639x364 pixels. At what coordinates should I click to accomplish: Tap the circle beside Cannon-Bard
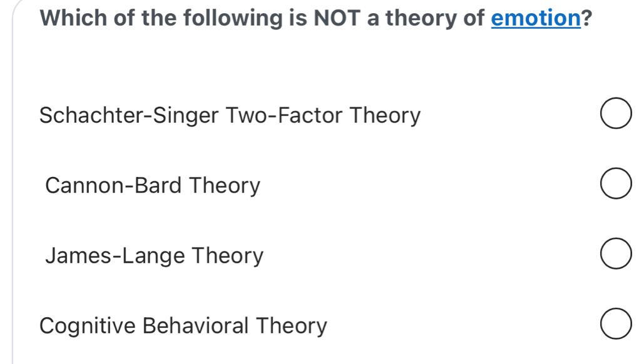pos(616,183)
